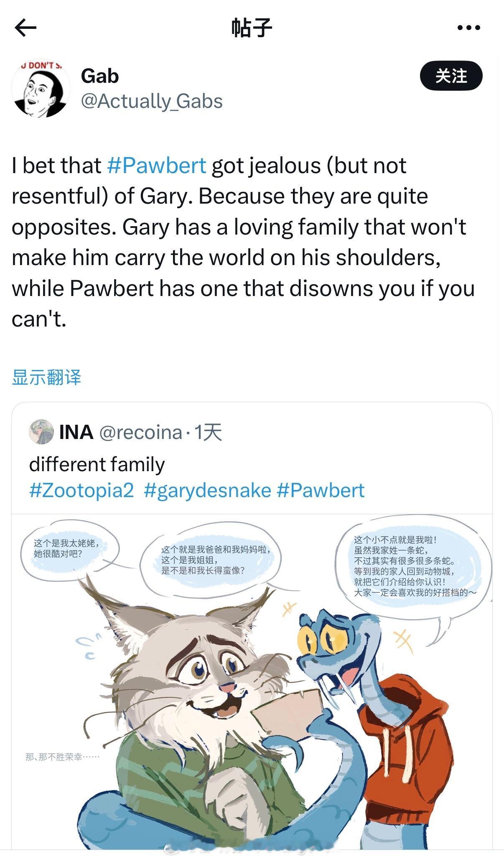Open the @recoina handle in the quote

coord(141,432)
